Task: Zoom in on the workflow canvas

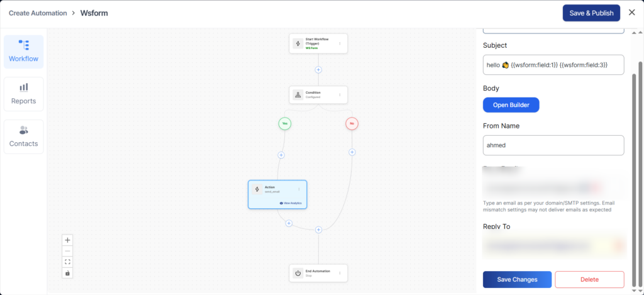Action: [68, 240]
